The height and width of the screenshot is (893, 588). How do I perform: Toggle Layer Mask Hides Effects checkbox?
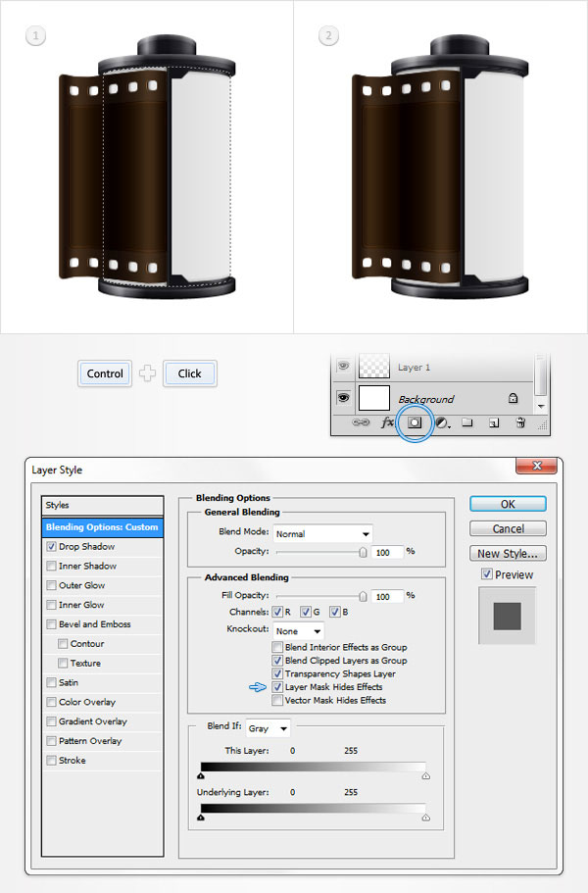click(x=277, y=687)
